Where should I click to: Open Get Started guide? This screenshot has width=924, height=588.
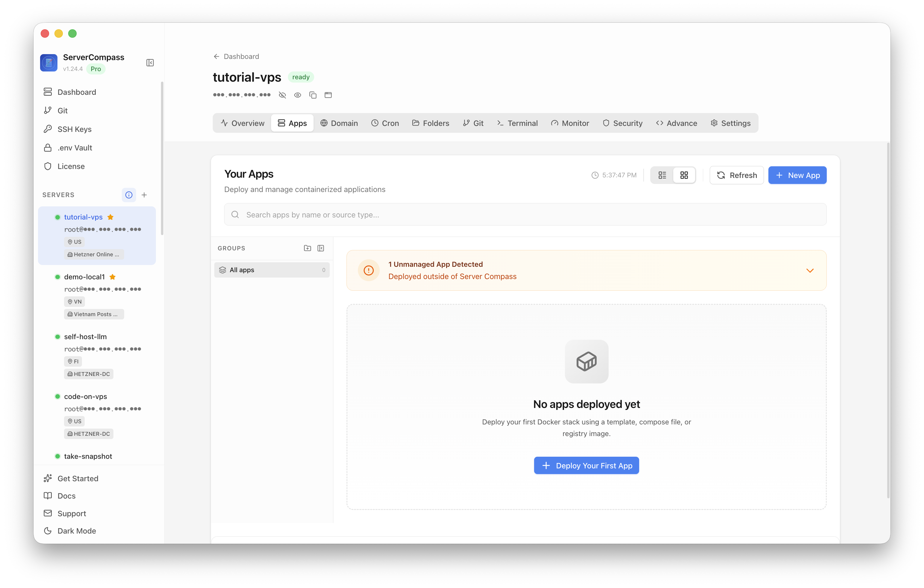coord(97,478)
